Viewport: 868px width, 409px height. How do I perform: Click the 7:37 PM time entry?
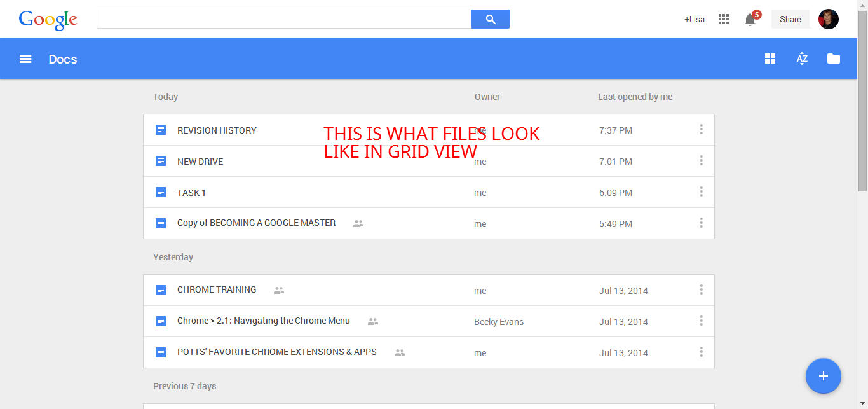(616, 130)
